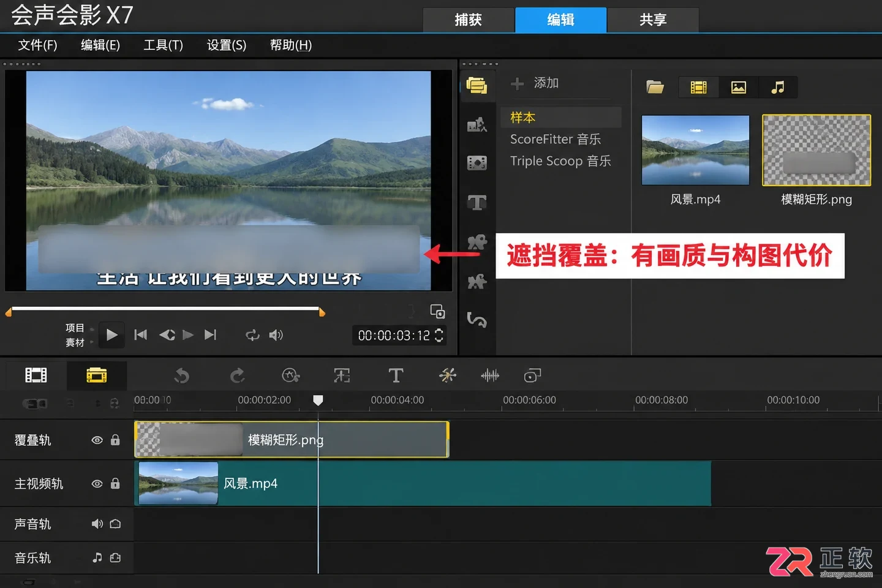Click the timeline playhead marker
This screenshot has height=588, width=882.
tap(318, 400)
